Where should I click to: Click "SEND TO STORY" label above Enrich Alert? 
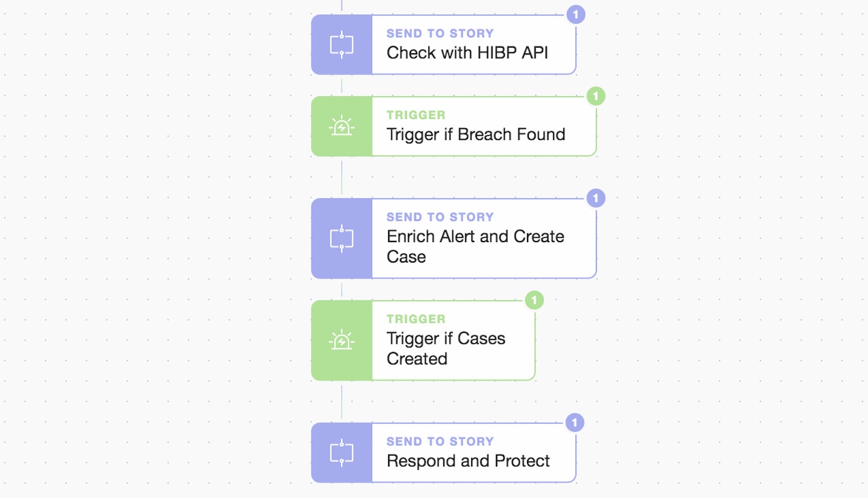[x=440, y=217]
